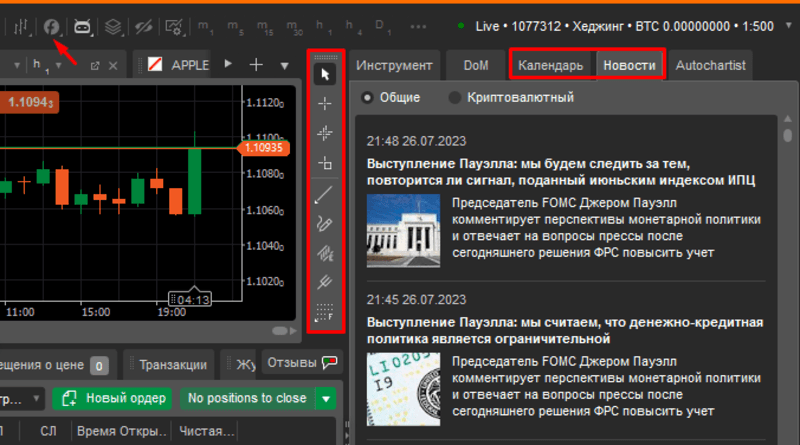Open the cBots robot icon
This screenshot has height=445, width=800.
coord(82,27)
